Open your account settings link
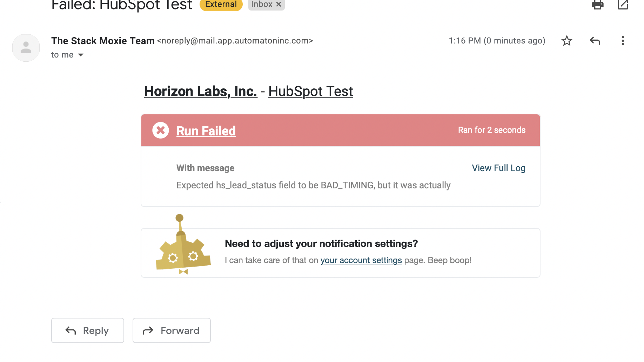The image size is (644, 362). 361,260
